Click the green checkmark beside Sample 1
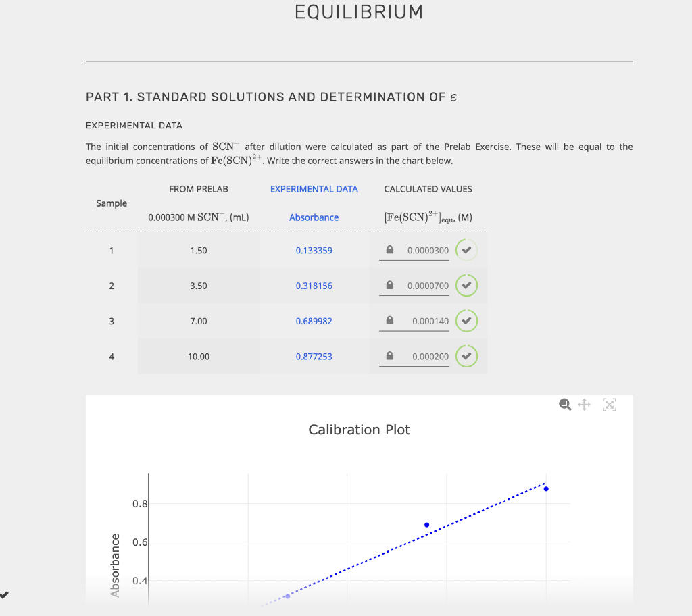Viewport: 692px width, 616px height. (466, 250)
